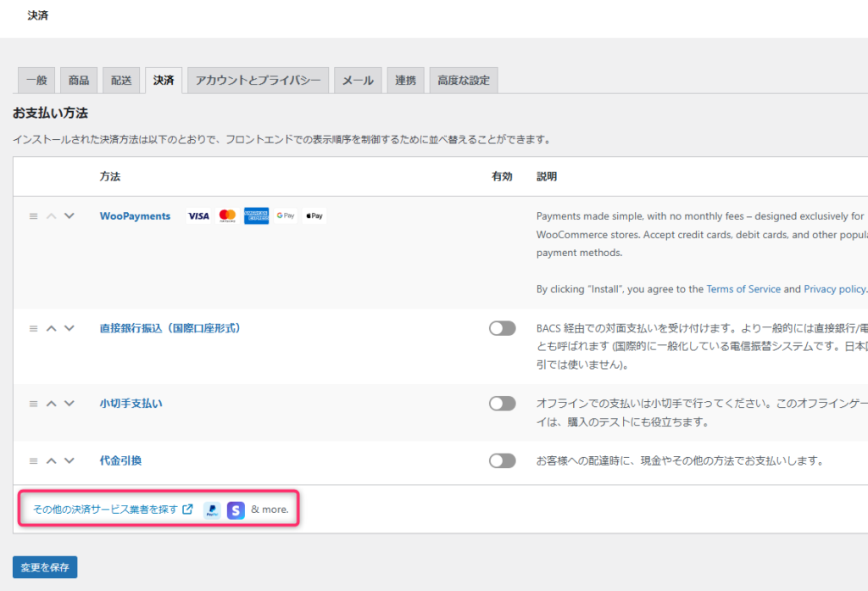The width and height of the screenshot is (868, 591).
Task: Open the 高度な設定 tab
Action: pyautogui.click(x=463, y=79)
